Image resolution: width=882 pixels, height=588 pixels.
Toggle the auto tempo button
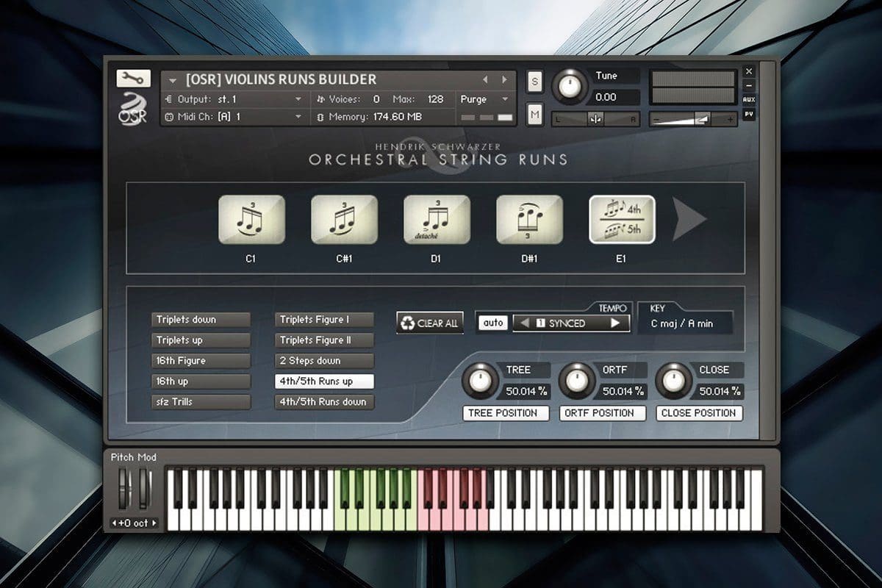pos(493,323)
